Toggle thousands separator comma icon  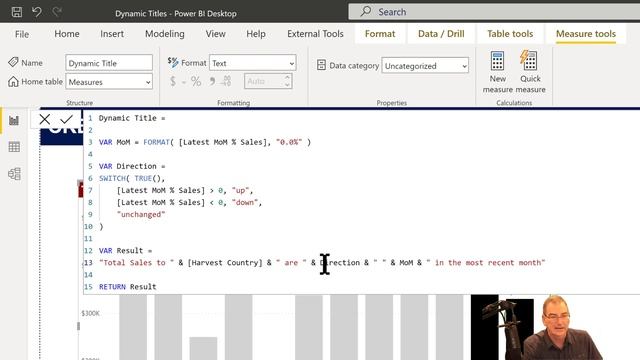[212, 81]
